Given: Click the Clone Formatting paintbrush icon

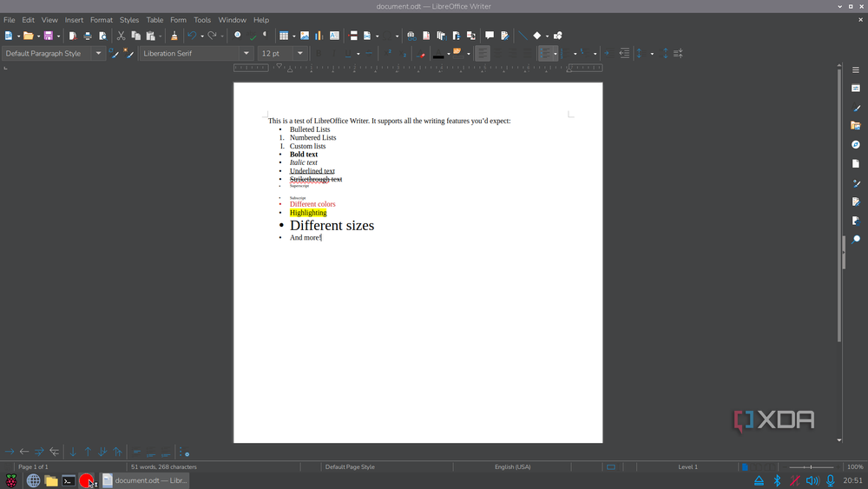Looking at the screenshot, I should pyautogui.click(x=174, y=36).
